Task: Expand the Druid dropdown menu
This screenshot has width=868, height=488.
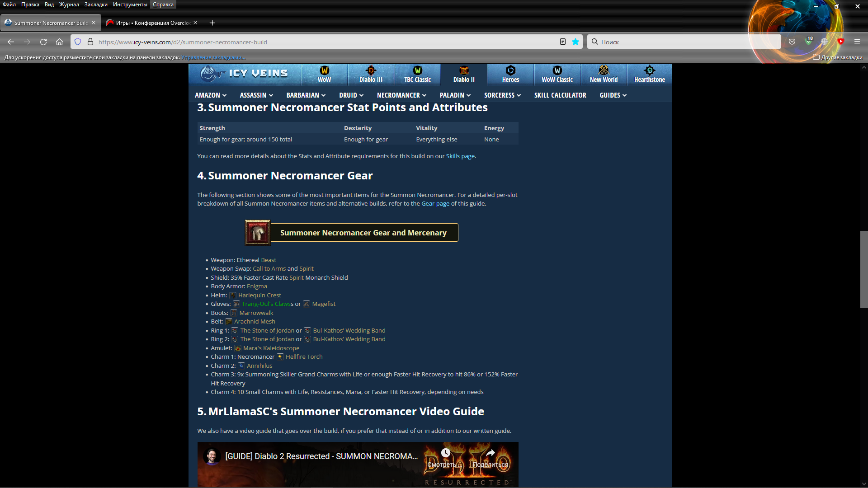Action: [x=351, y=95]
